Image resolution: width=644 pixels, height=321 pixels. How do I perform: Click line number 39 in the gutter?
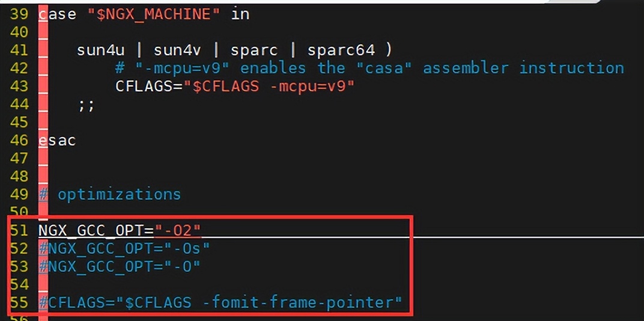point(19,14)
